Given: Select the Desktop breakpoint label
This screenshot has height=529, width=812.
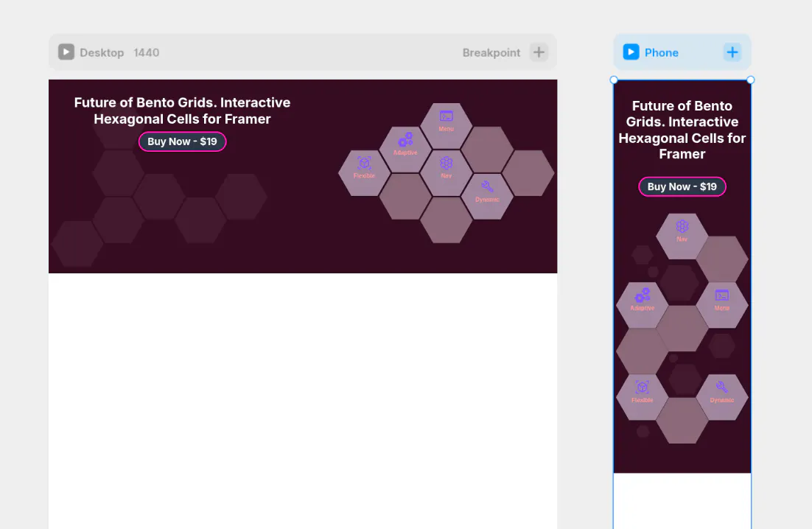Looking at the screenshot, I should 102,53.
